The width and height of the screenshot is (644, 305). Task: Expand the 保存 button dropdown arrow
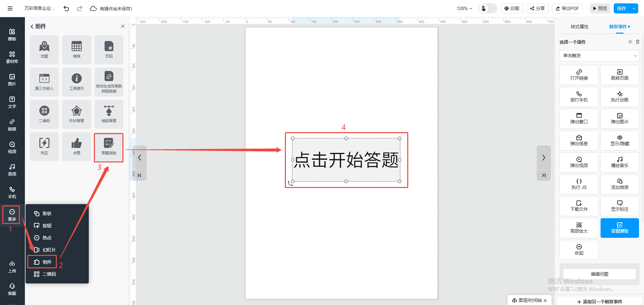click(x=634, y=8)
